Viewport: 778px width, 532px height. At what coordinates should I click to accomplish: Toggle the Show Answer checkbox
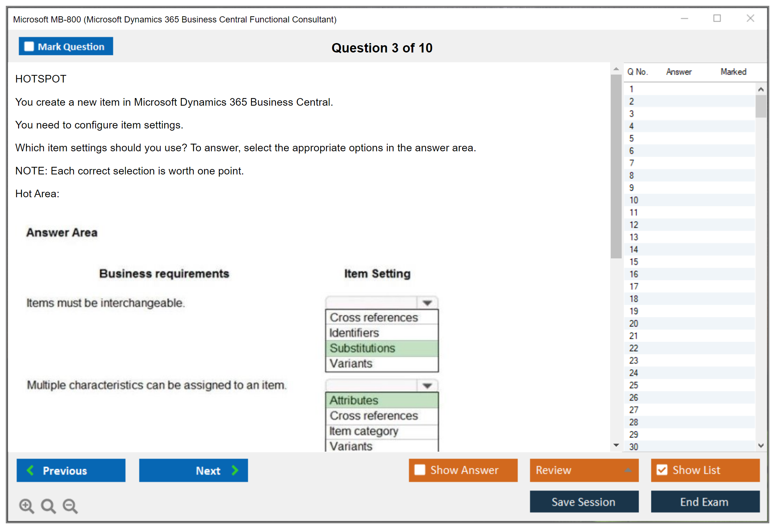[420, 470]
